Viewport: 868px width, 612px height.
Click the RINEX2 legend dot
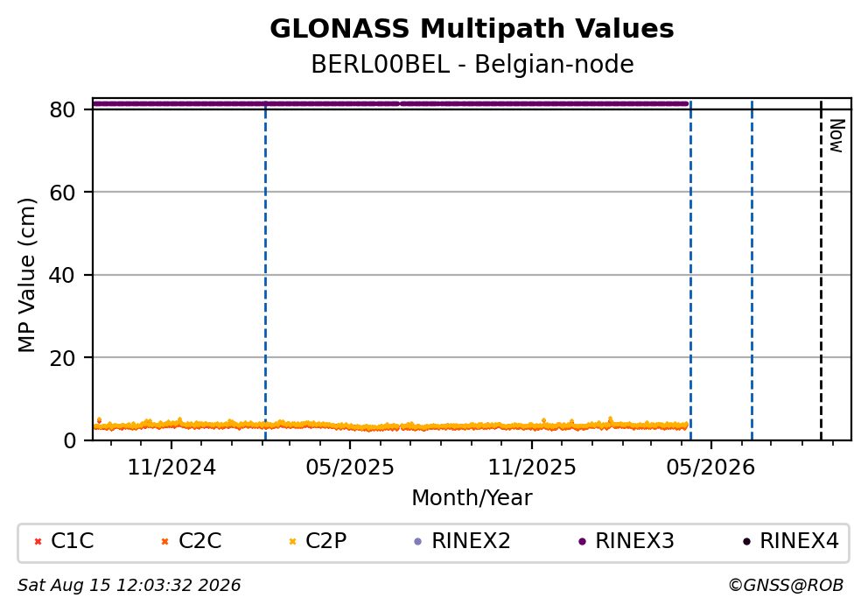coord(418,542)
